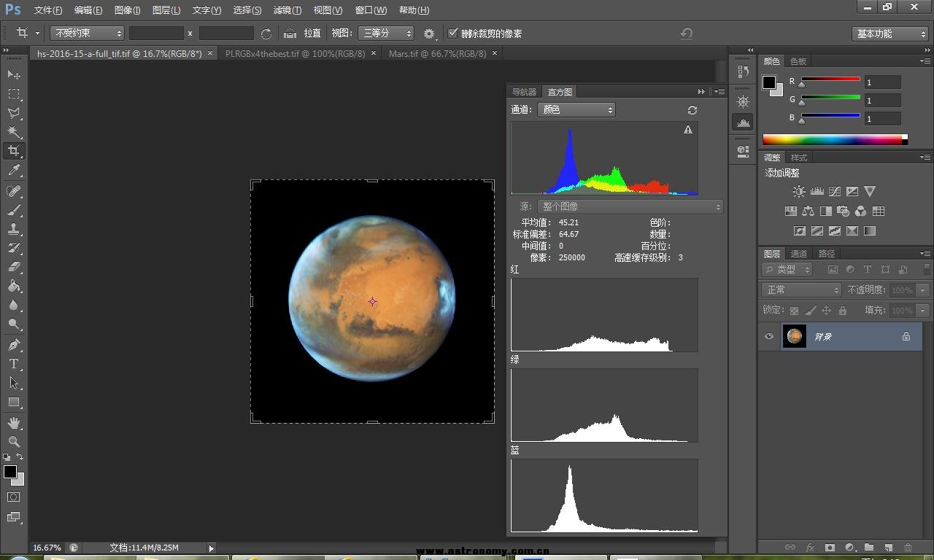The height and width of the screenshot is (560, 934).
Task: Add an Exposure adjustment
Action: pos(852,192)
